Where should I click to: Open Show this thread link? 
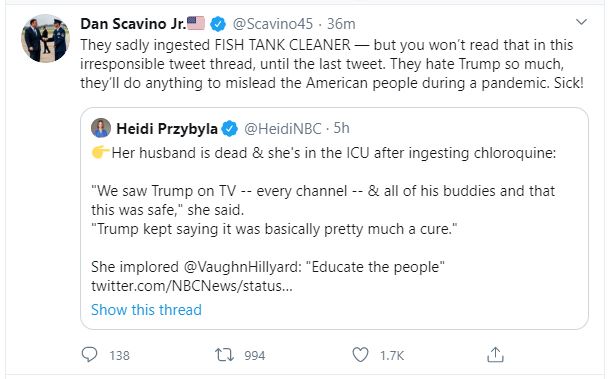click(146, 310)
